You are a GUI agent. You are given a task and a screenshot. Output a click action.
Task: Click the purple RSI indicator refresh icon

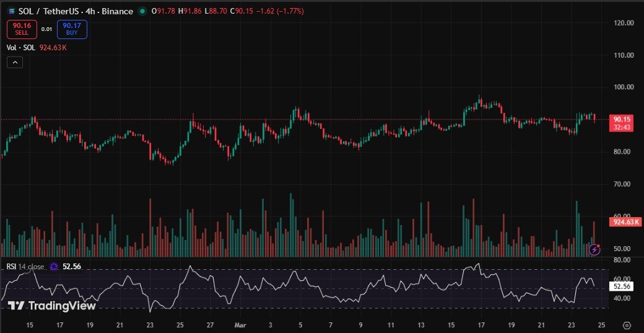[54, 267]
